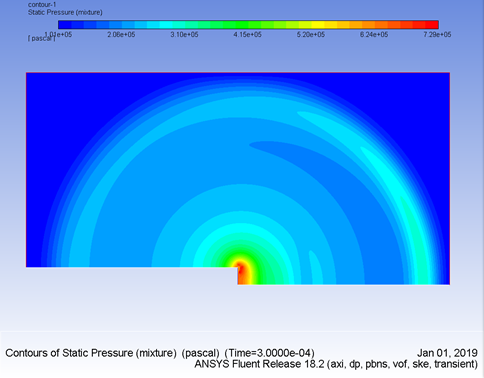Viewport: 484px width, 378px height.
Task: Click 'Contours of Static Pressure (mixture)' caption
Action: [x=91, y=353]
